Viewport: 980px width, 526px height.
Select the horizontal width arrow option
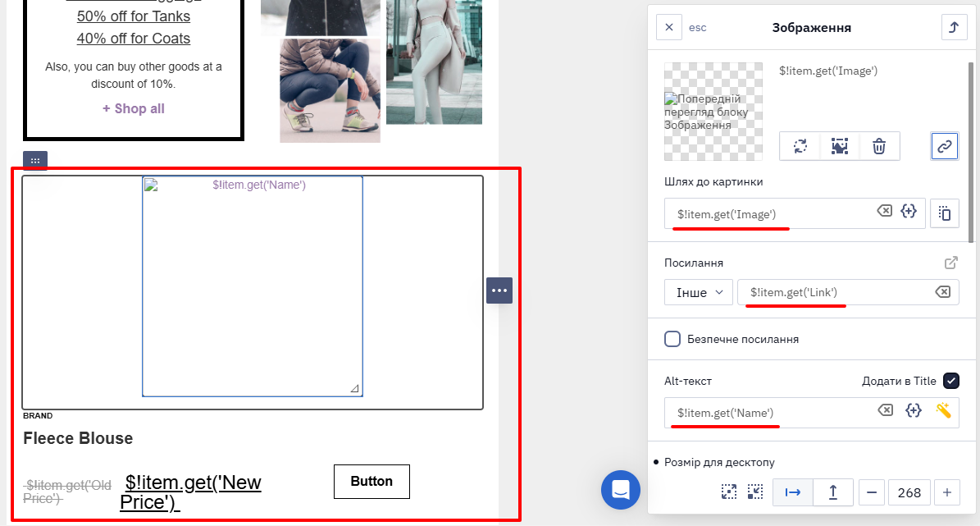coord(792,492)
